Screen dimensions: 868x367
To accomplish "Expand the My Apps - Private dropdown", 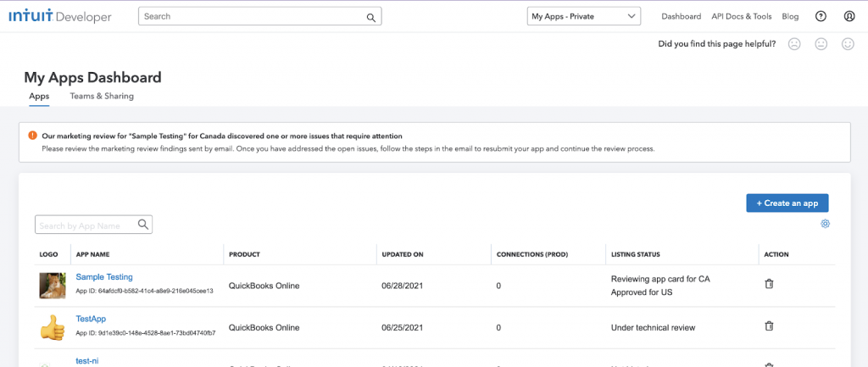I will coord(583,17).
